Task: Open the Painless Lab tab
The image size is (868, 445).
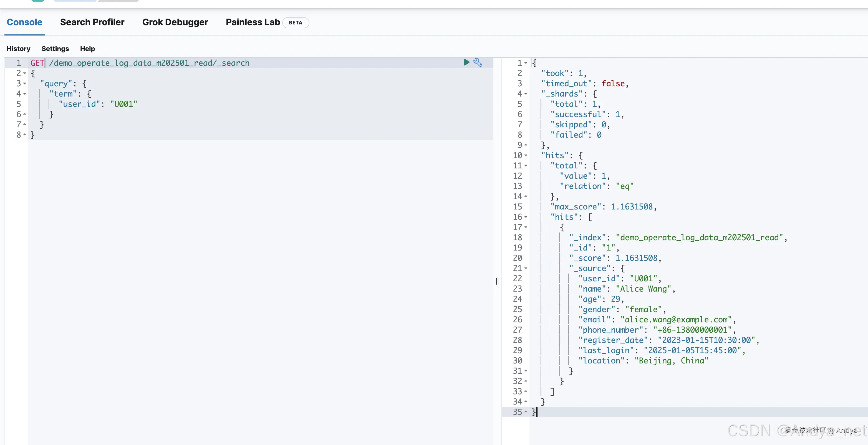Action: tap(253, 22)
